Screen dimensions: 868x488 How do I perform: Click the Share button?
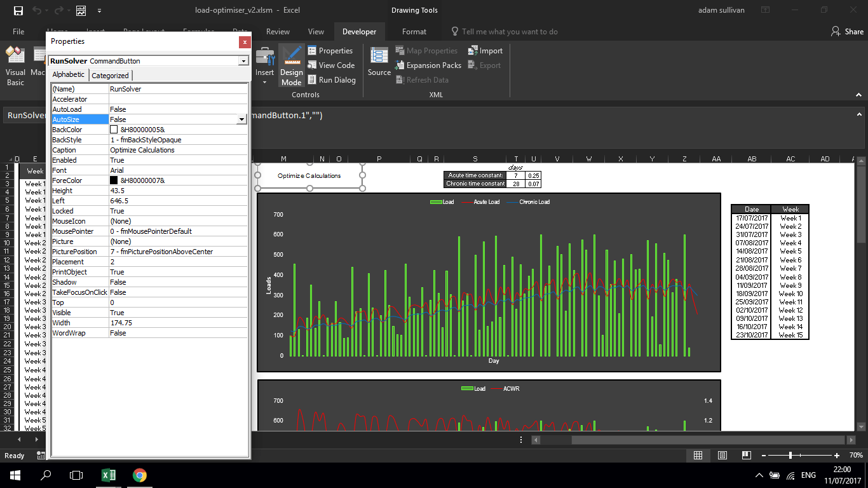tap(845, 31)
